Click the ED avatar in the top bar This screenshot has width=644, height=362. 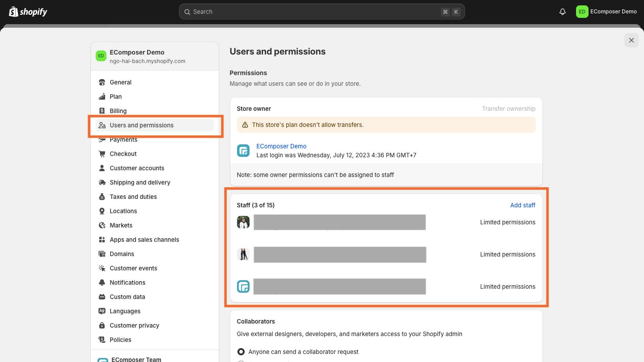(582, 12)
